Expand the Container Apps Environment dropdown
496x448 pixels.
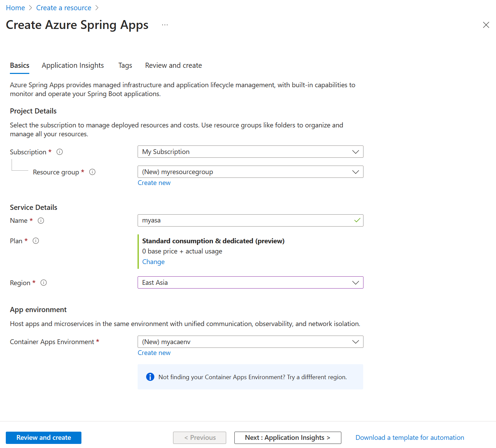[250, 342]
